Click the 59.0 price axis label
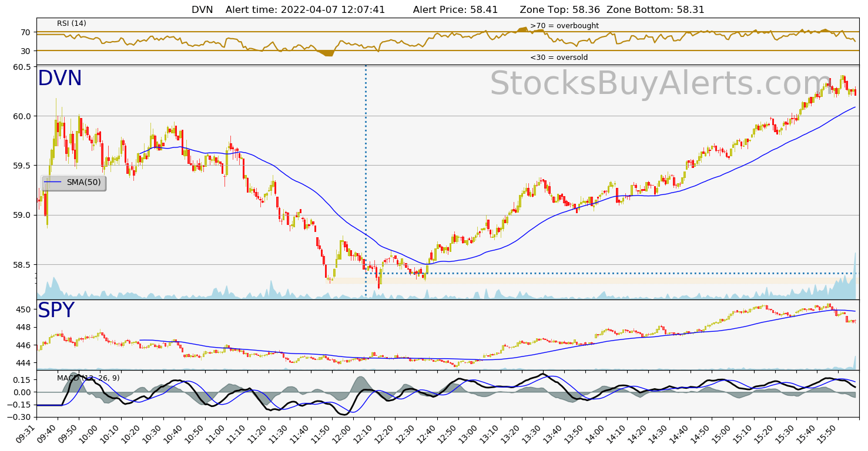 tap(22, 215)
